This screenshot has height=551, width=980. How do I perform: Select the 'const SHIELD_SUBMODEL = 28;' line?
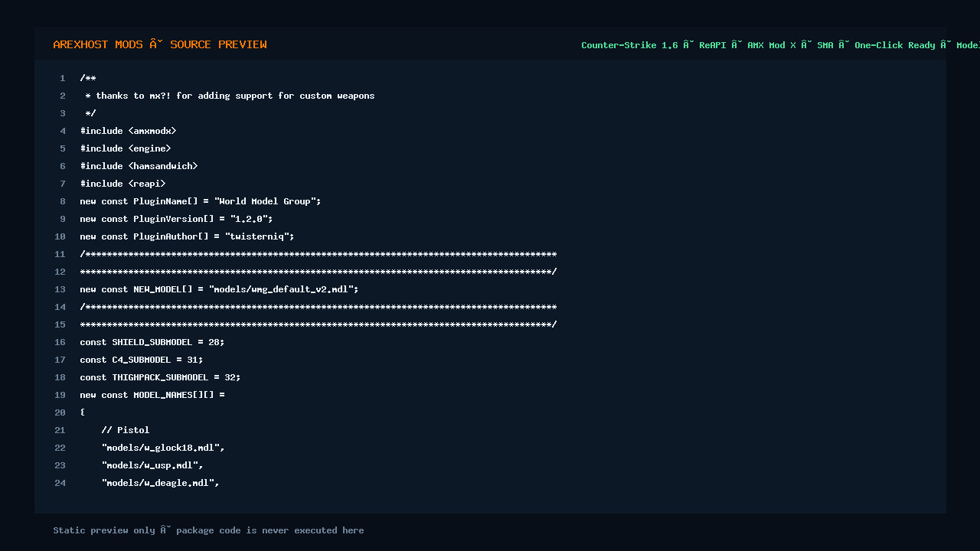click(x=152, y=342)
